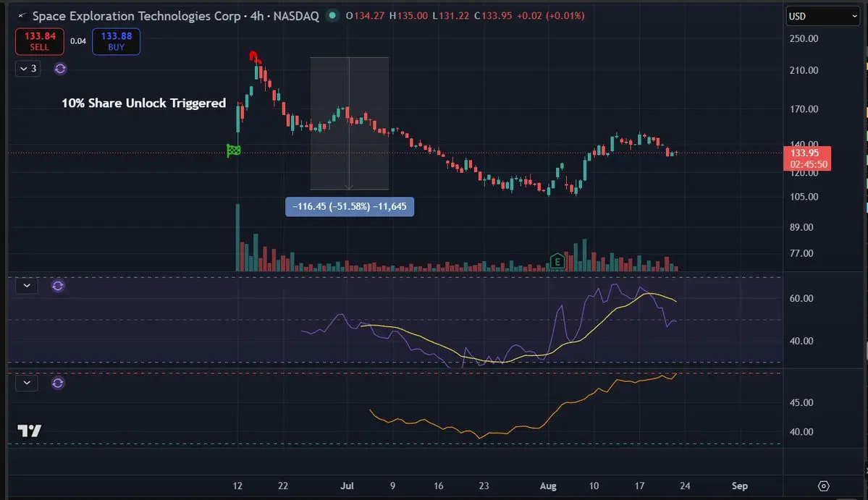Image resolution: width=868 pixels, height=500 pixels.
Task: Select the 10% Share Unlock Triggered text
Action: coord(143,103)
